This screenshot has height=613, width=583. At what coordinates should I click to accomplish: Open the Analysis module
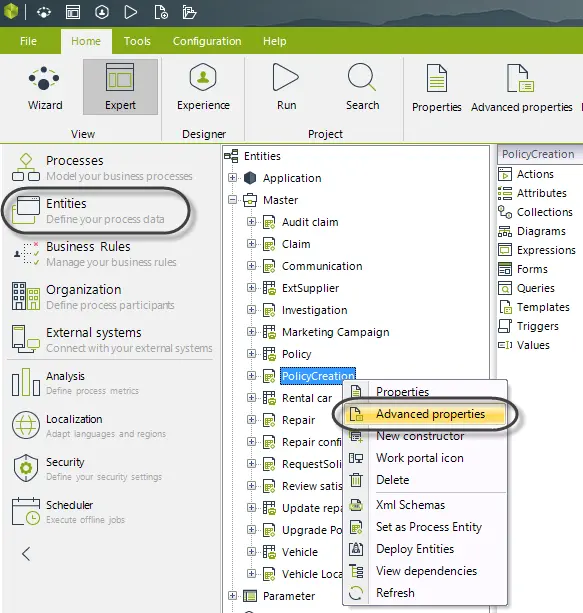(x=75, y=383)
